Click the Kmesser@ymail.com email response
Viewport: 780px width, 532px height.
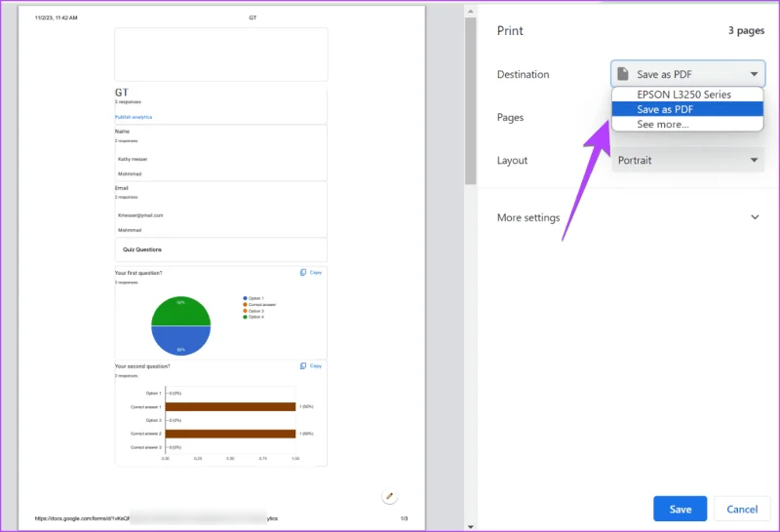coord(140,215)
